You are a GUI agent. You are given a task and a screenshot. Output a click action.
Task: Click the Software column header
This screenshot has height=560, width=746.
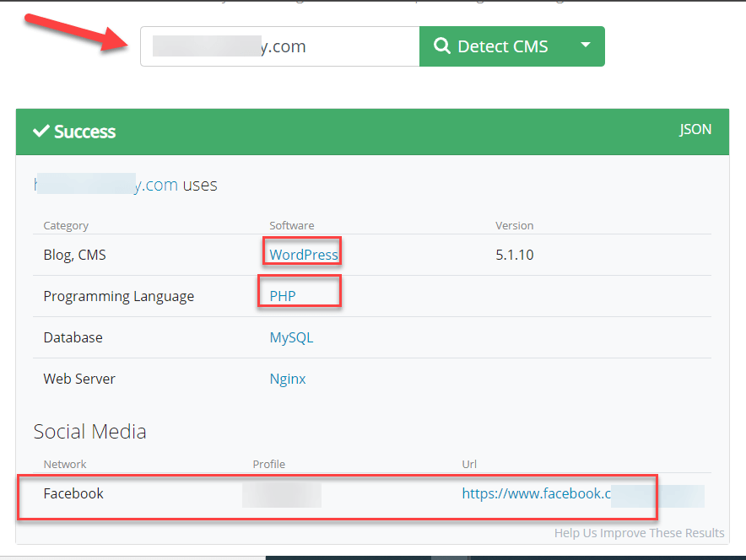[292, 225]
